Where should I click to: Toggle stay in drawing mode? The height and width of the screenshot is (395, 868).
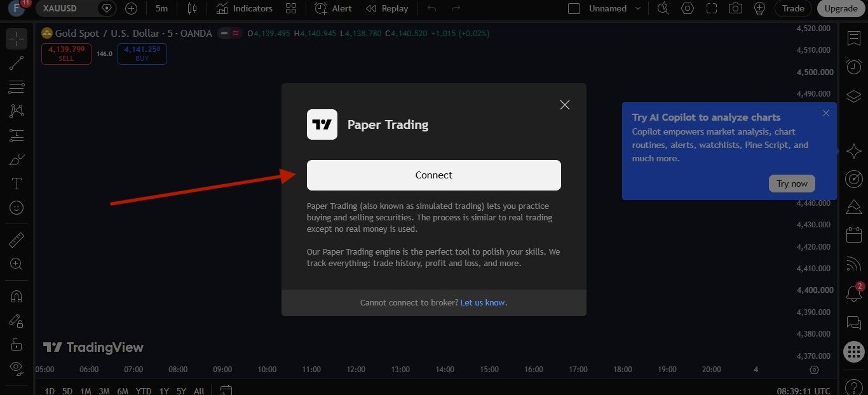pyautogui.click(x=17, y=320)
